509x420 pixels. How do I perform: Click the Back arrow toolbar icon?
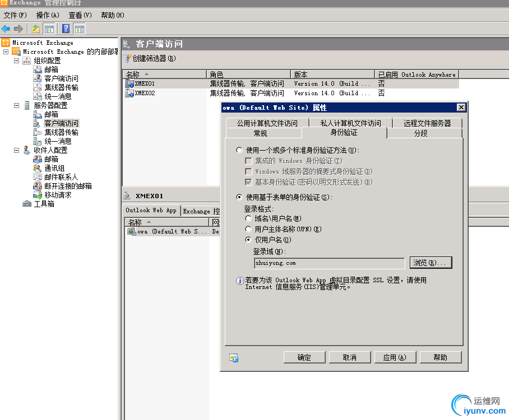pos(6,29)
